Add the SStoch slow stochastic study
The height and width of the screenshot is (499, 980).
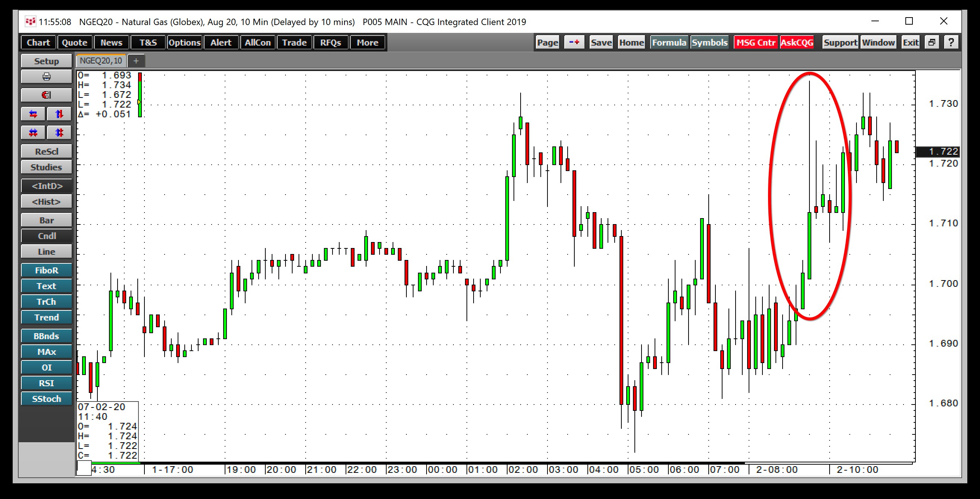(46, 399)
